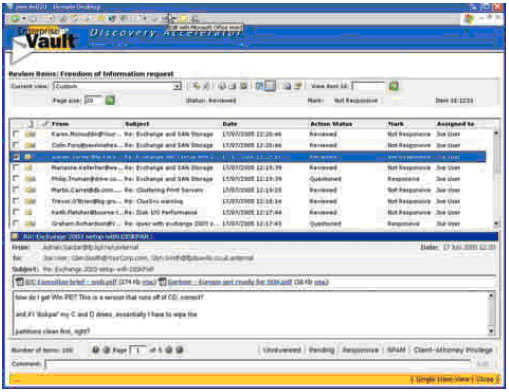Click the green go icon beside View item Id

393,86
